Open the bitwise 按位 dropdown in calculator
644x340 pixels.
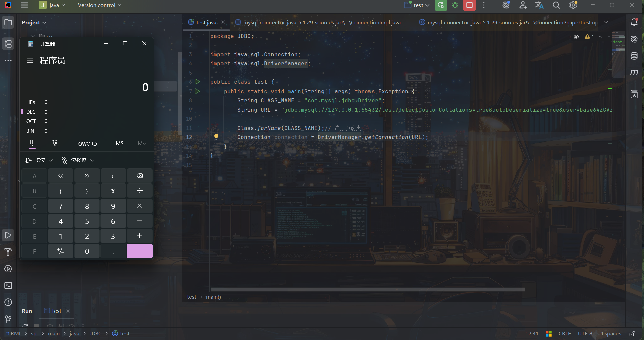pos(39,160)
